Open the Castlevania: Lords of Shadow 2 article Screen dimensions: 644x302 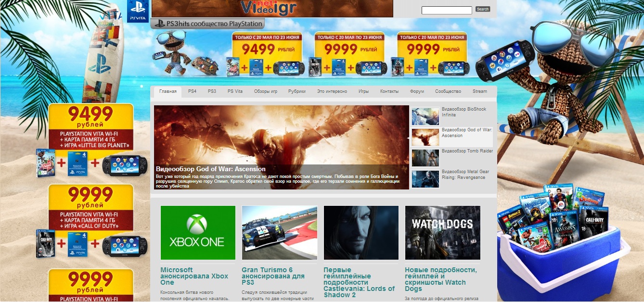pyautogui.click(x=359, y=282)
